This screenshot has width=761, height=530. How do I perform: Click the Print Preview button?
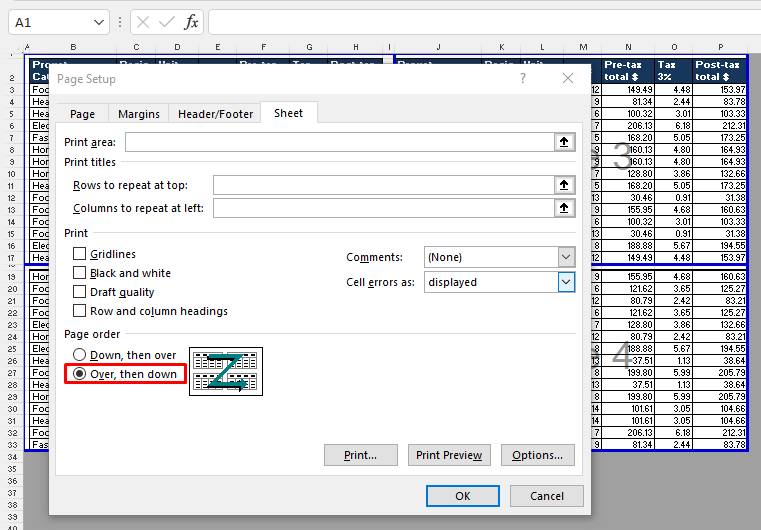point(449,455)
